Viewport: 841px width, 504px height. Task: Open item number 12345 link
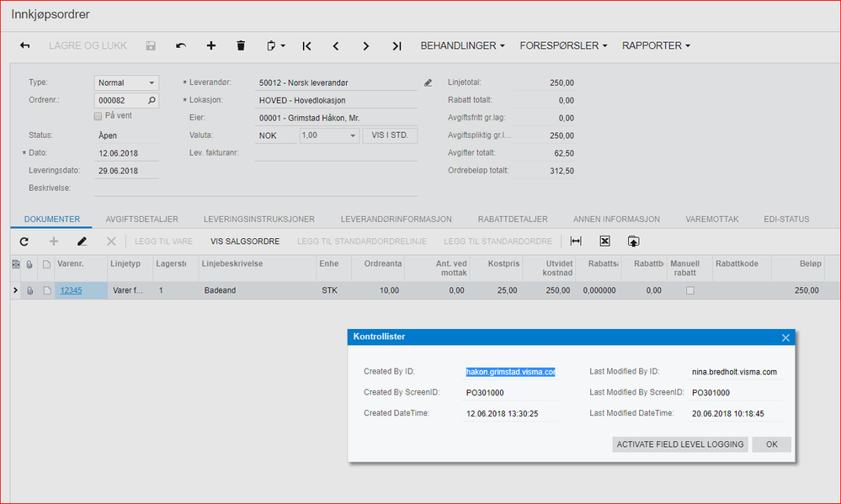point(72,290)
